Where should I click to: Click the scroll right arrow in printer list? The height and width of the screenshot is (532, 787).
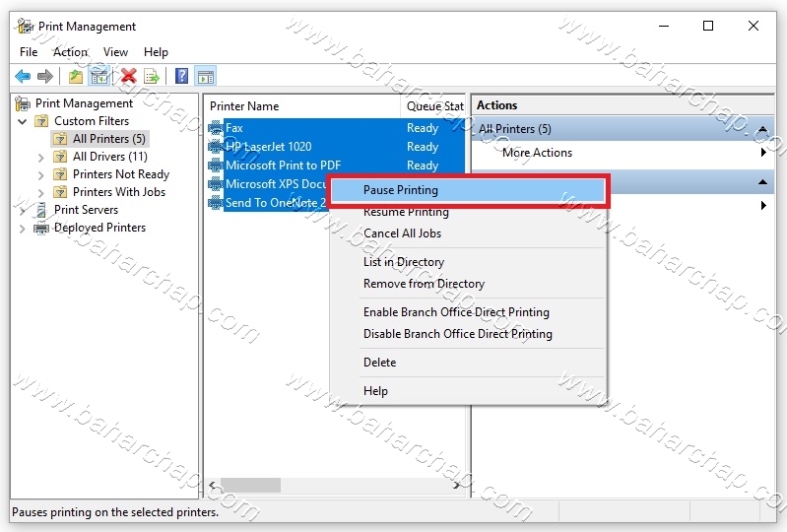click(x=457, y=486)
